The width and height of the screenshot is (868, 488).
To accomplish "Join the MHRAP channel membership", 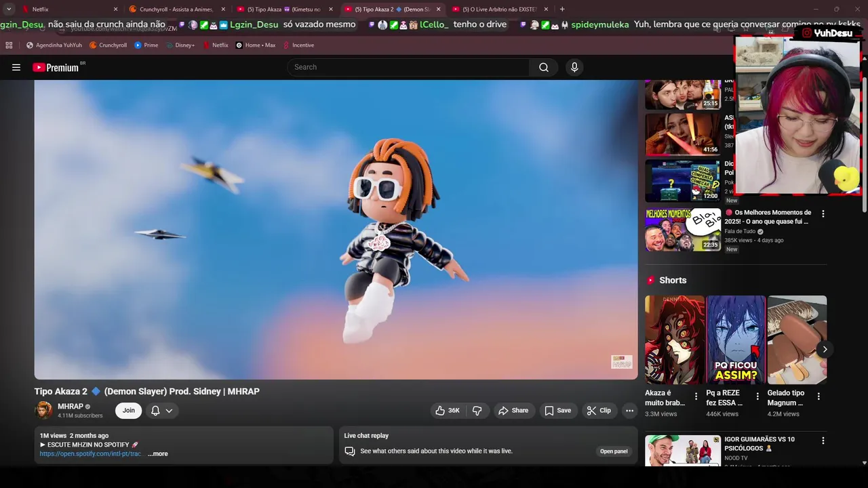I will pos(128,411).
